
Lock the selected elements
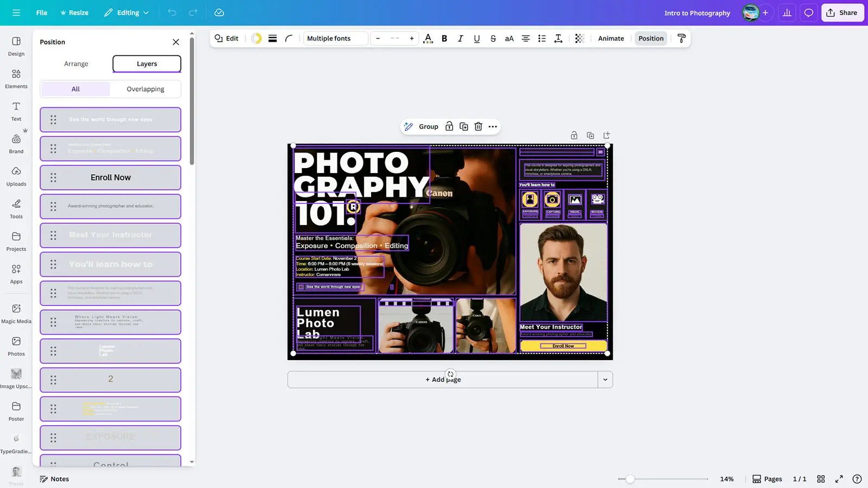coord(449,126)
